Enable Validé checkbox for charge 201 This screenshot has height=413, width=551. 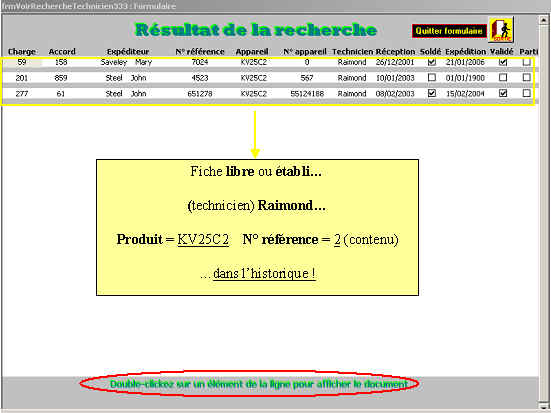click(x=503, y=77)
